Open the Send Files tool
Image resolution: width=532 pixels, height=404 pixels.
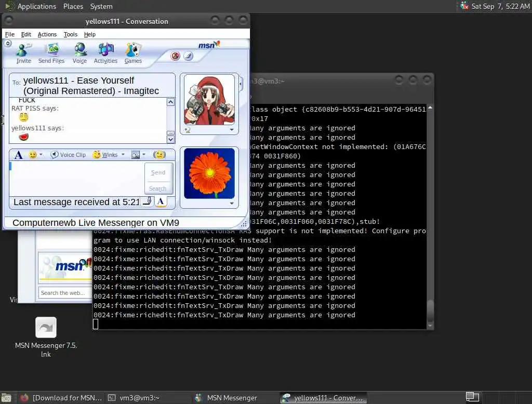51,53
